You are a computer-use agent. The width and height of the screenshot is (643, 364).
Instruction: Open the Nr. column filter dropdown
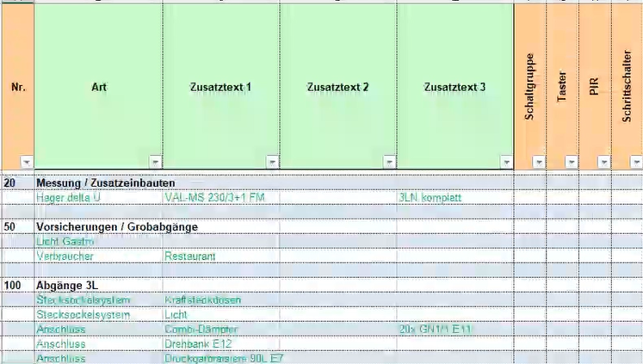point(26,162)
